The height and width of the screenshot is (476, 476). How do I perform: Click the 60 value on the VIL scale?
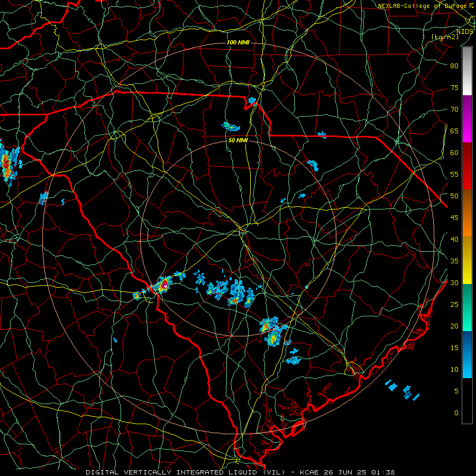454,153
